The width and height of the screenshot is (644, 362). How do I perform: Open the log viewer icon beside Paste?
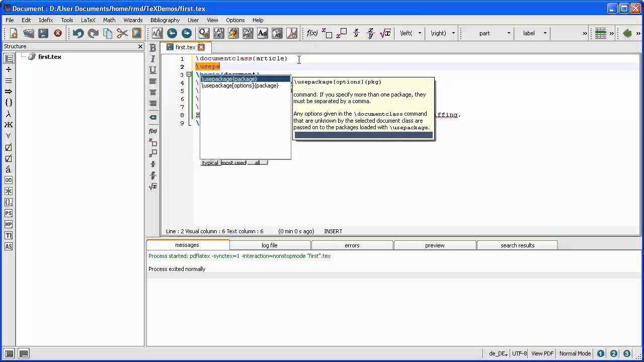point(157,33)
